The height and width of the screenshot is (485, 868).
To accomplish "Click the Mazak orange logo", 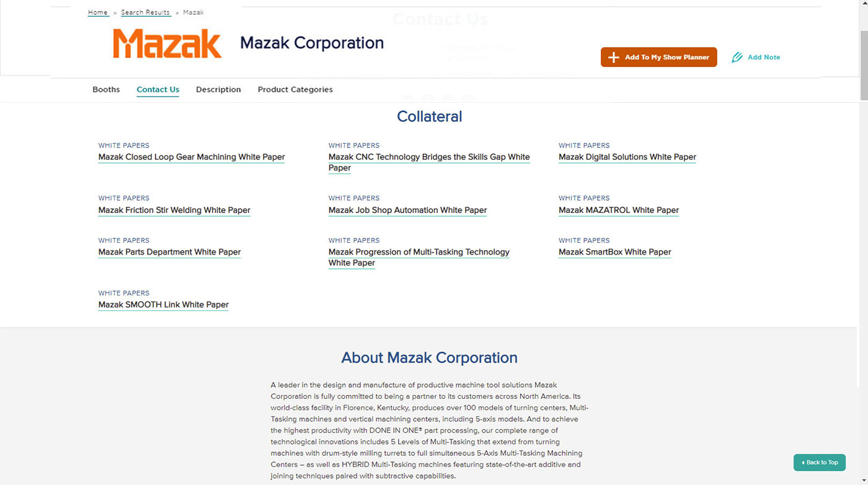I will tap(167, 43).
